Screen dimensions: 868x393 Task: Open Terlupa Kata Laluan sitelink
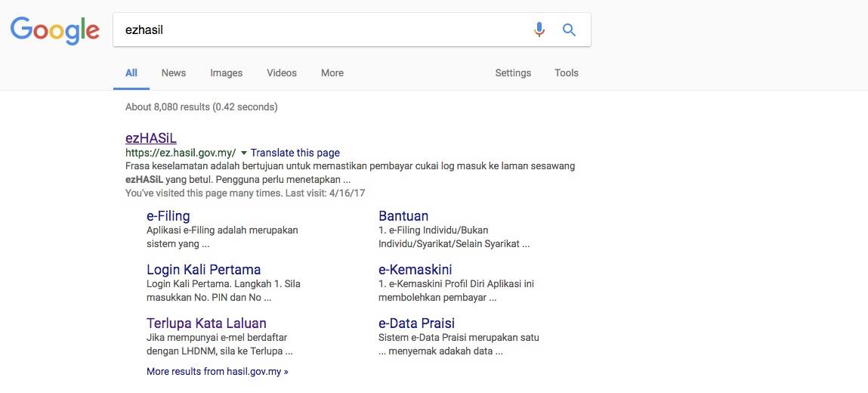[x=206, y=323]
